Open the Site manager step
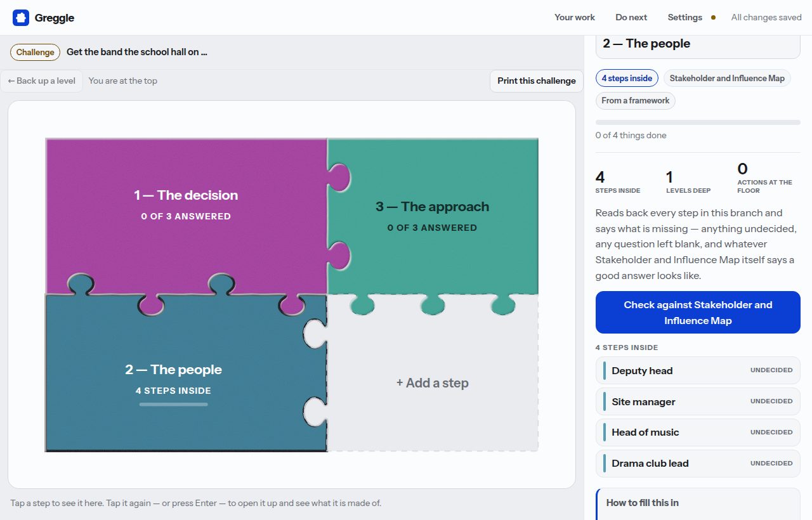This screenshot has height=520, width=812. [x=698, y=401]
